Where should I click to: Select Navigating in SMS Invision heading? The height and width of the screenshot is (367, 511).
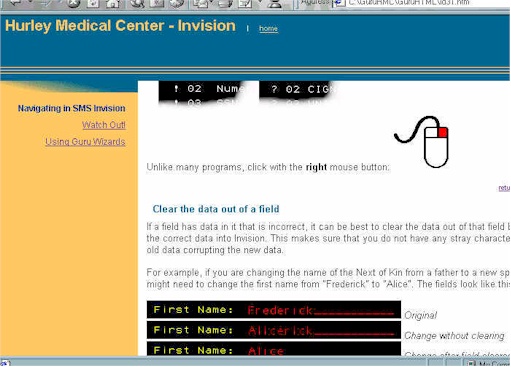point(72,108)
